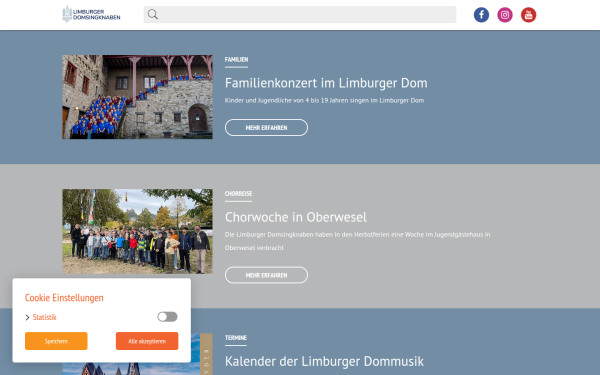Click the Statistik label in cookie settings
This screenshot has width=600, height=375.
click(44, 317)
